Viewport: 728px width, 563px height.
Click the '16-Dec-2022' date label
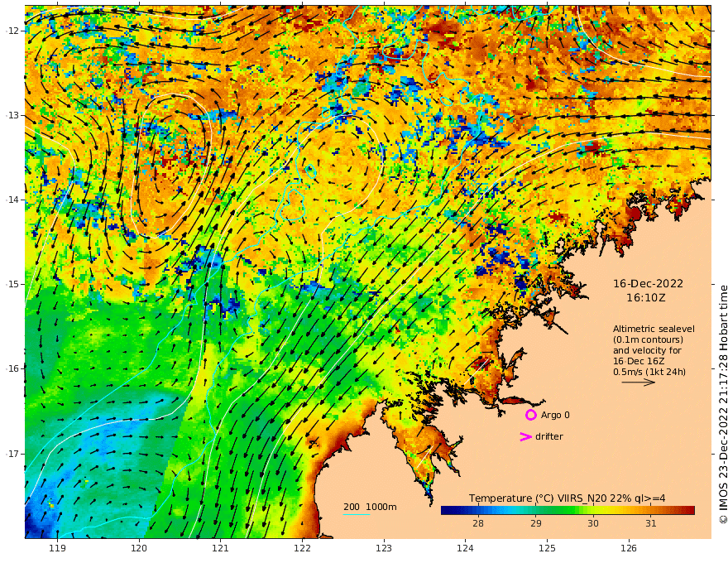tap(648, 284)
